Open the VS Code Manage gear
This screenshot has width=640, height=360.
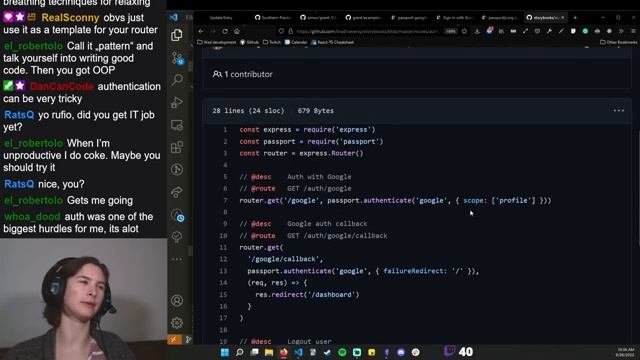tap(177, 323)
